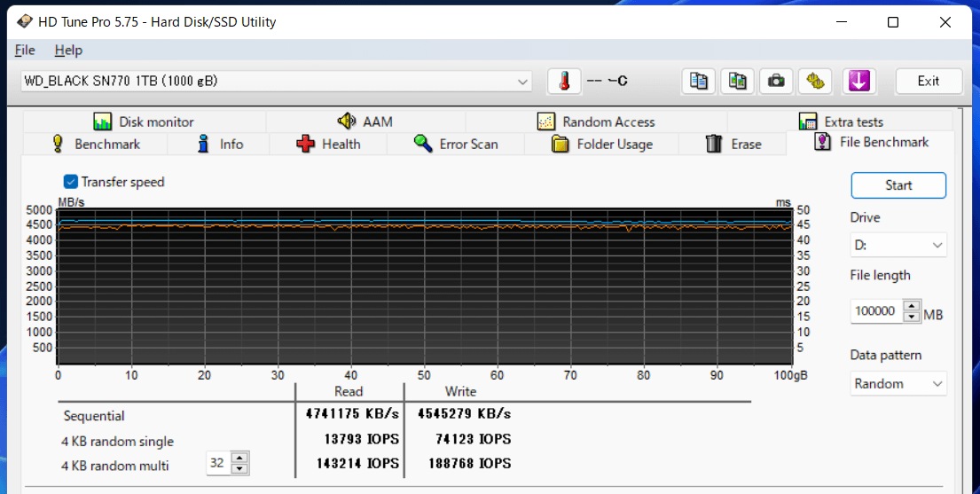This screenshot has height=494, width=980.
Task: Open the Random Access tab
Action: tap(596, 122)
